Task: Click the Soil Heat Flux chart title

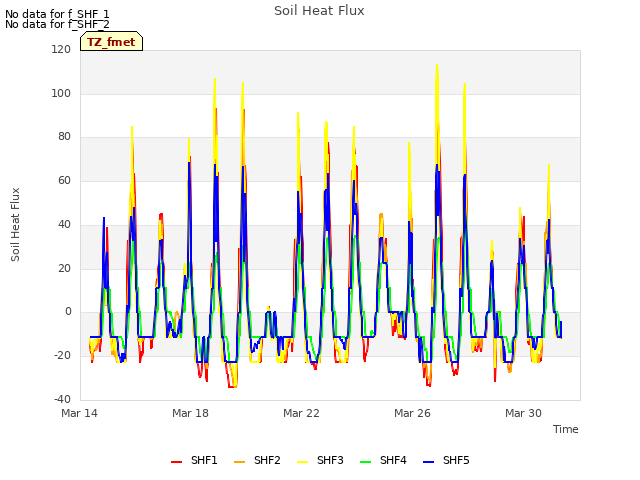Action: pos(319,11)
